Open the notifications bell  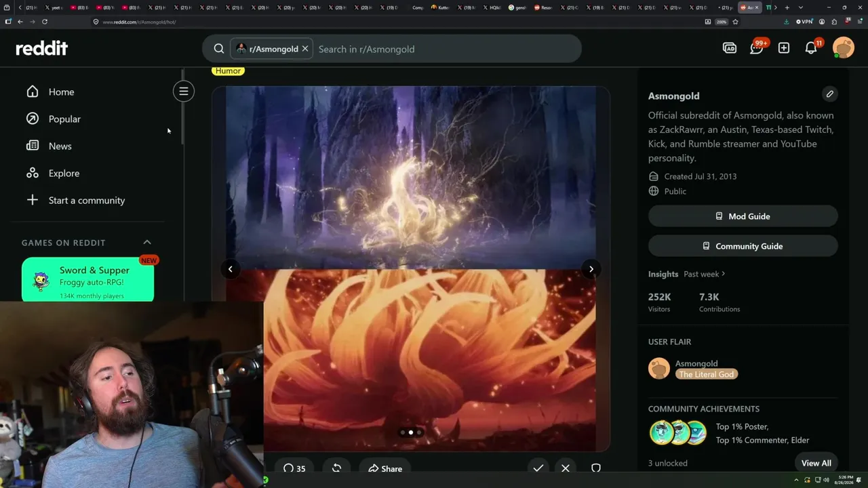click(x=811, y=48)
